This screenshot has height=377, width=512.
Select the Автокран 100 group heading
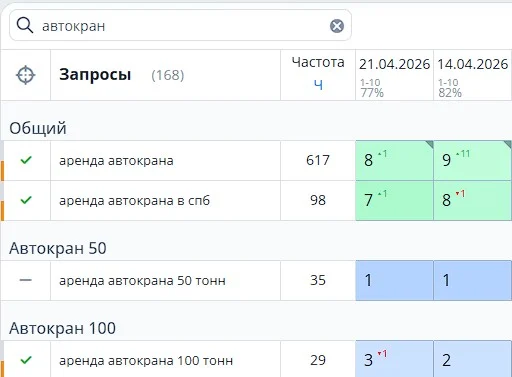click(x=62, y=328)
